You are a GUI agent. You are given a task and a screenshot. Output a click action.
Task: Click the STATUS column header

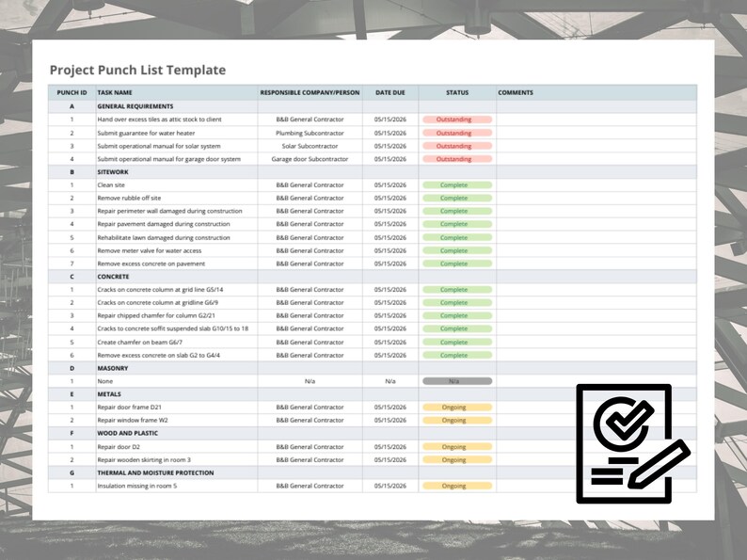(457, 92)
